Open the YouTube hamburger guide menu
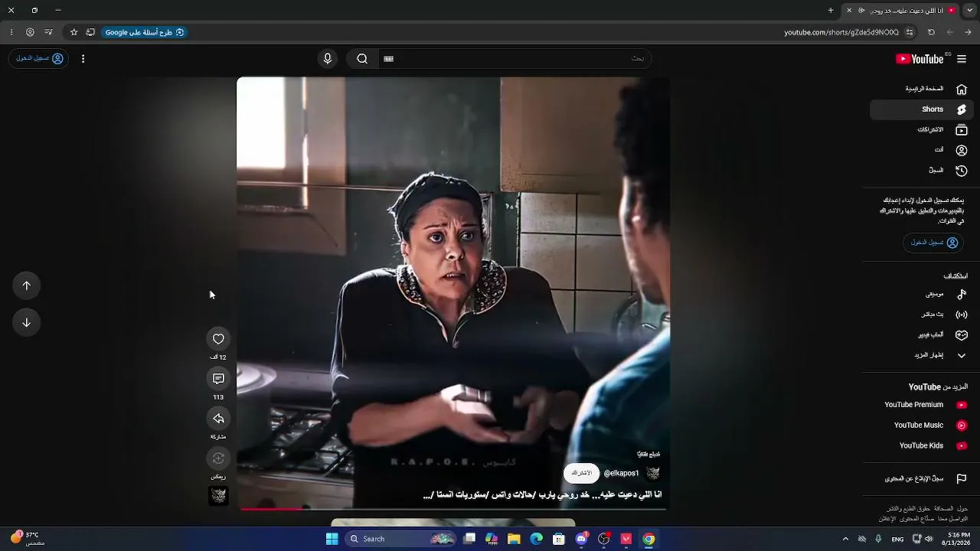 coord(962,59)
